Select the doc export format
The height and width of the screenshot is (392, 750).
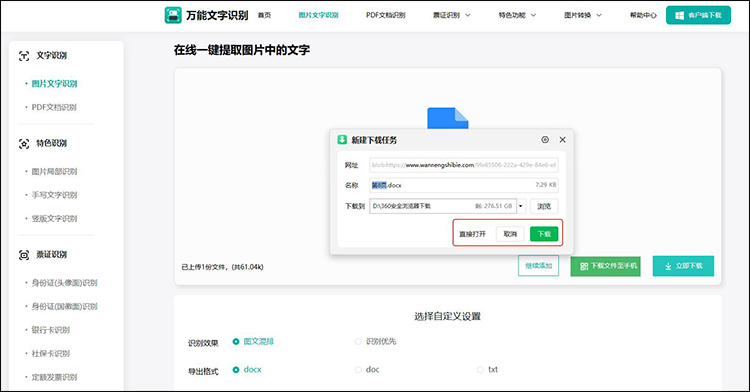pyautogui.click(x=367, y=370)
